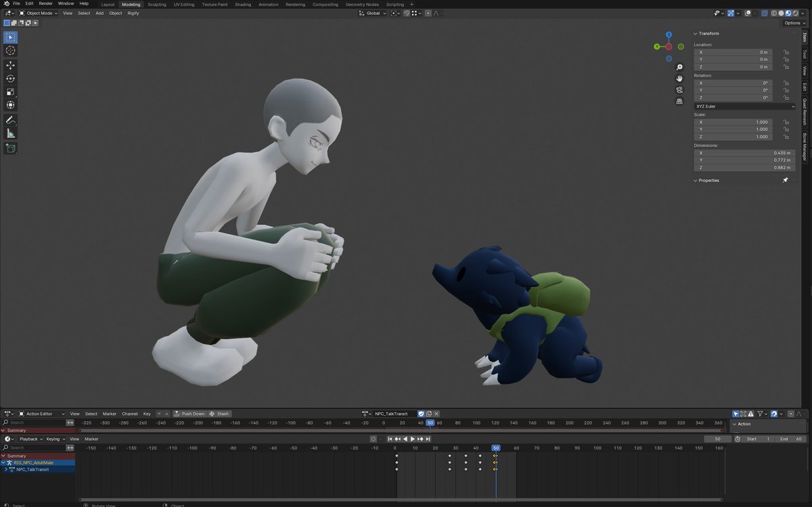Select the Move tool in the toolbar

10,65
